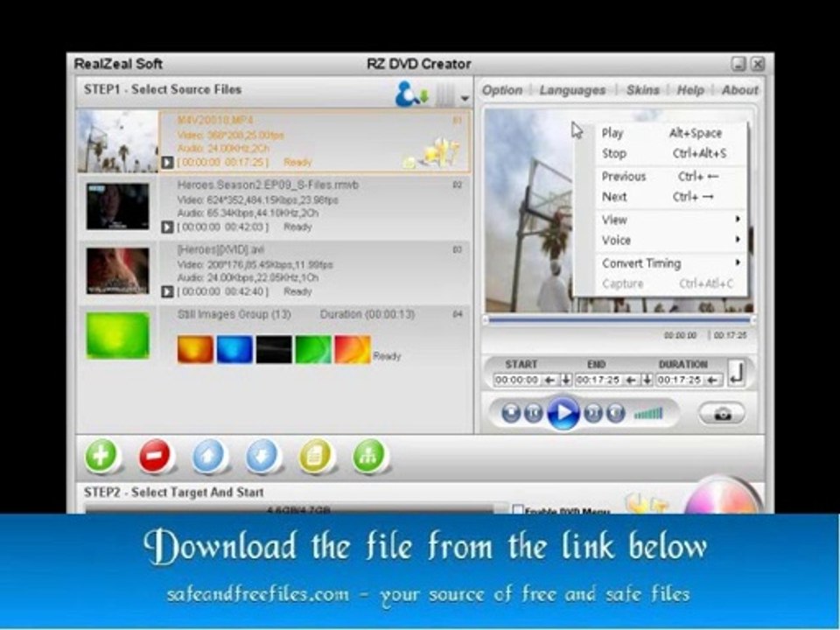Click the skip-to-next player button

click(x=593, y=413)
